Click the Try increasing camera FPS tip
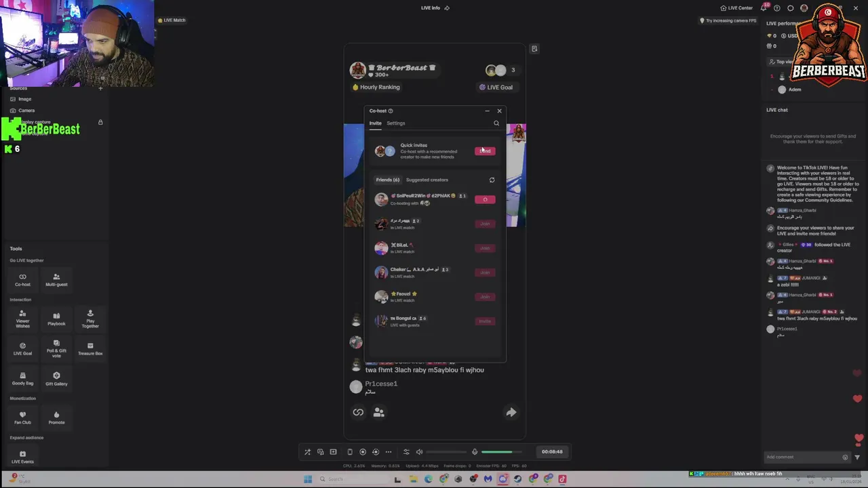Screen dimensions: 868x488 coord(728,20)
